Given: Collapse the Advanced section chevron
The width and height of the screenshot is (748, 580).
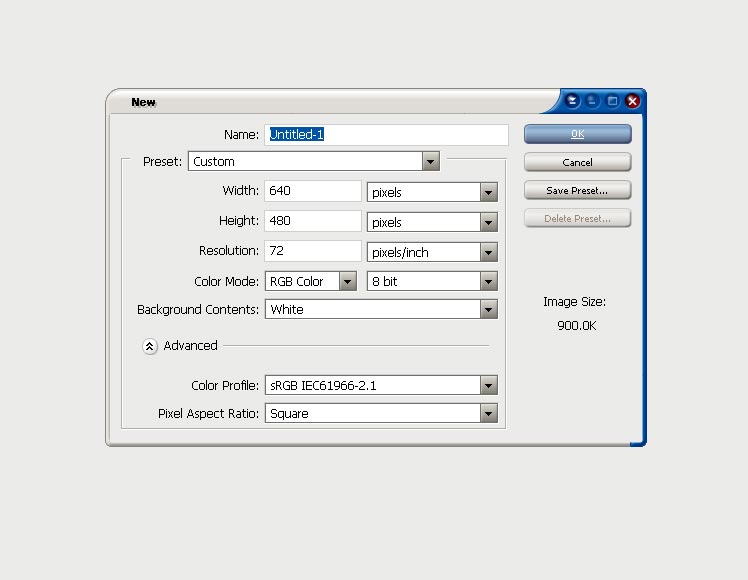Looking at the screenshot, I should point(150,346).
